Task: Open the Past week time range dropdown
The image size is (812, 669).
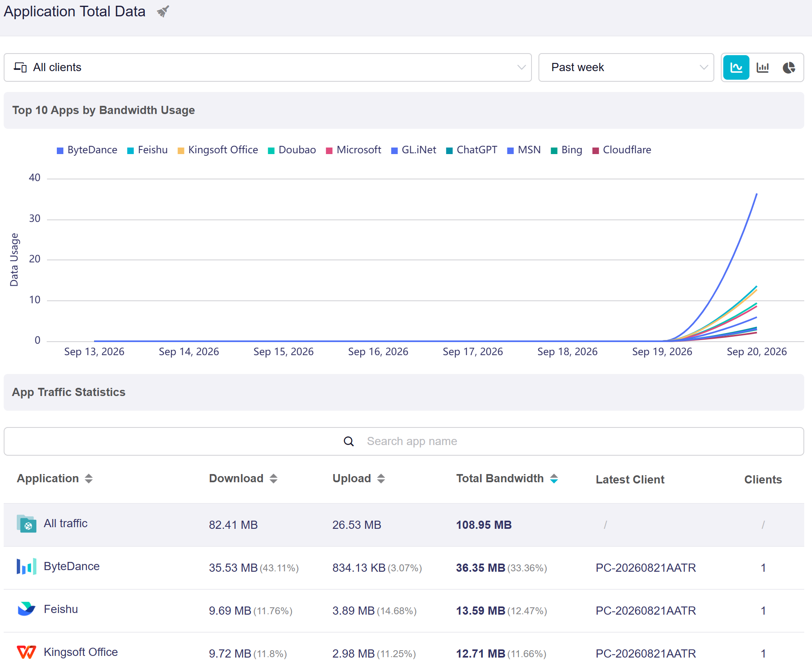Action: point(626,67)
